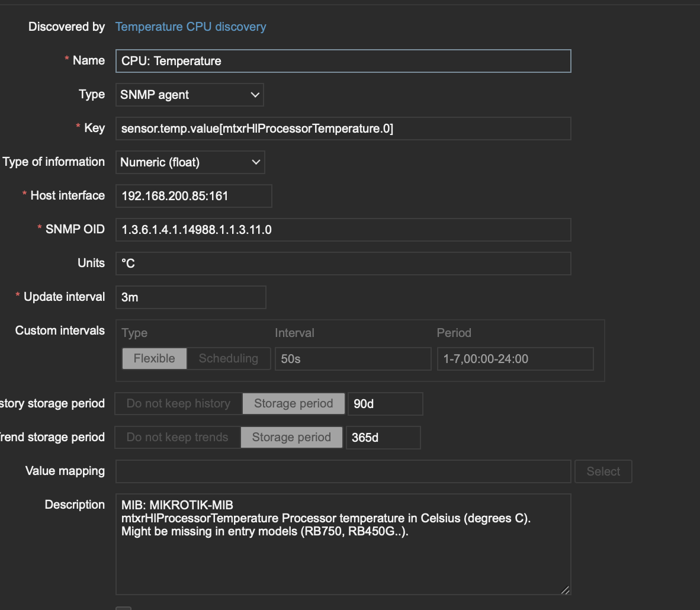This screenshot has width=700, height=610.
Task: Click the Type dropdown chevron arrow
Action: point(255,95)
